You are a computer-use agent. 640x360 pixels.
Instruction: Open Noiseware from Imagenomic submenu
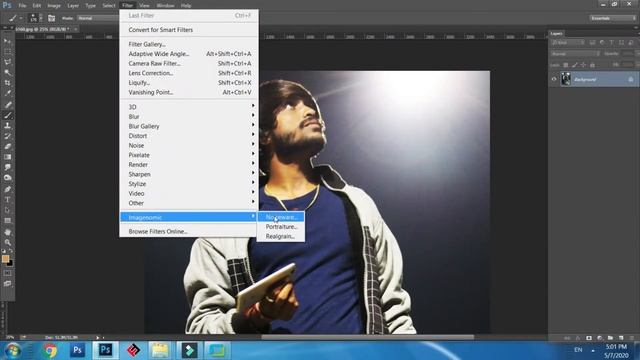tap(280, 217)
